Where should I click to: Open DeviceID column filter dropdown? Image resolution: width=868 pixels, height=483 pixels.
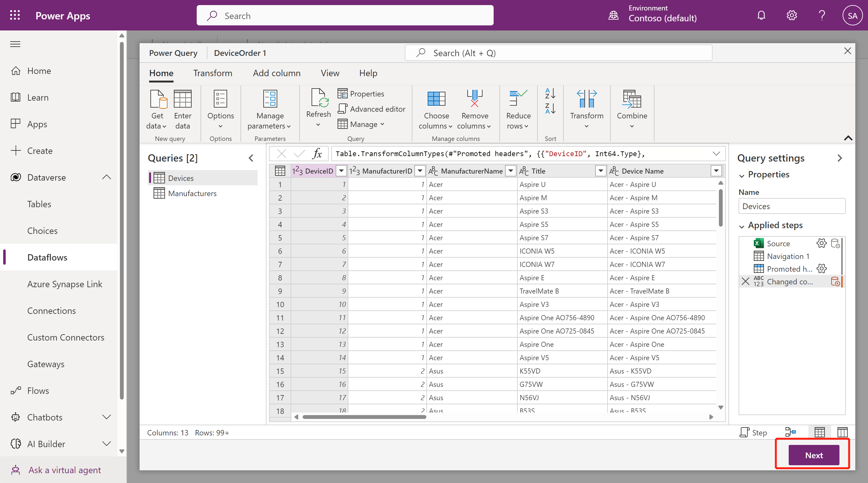pos(341,171)
